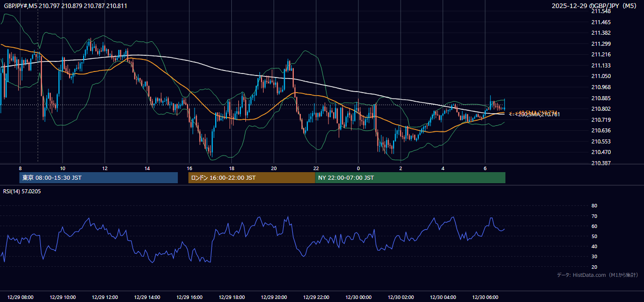Click the 12/30 02:00 date label
The width and height of the screenshot is (644, 302).
[x=401, y=297]
